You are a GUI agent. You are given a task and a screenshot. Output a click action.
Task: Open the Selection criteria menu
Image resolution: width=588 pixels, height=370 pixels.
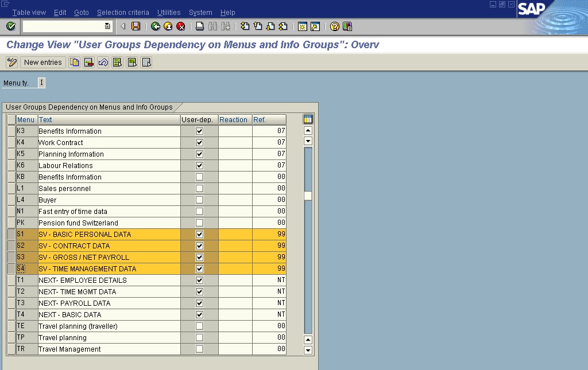(x=122, y=12)
